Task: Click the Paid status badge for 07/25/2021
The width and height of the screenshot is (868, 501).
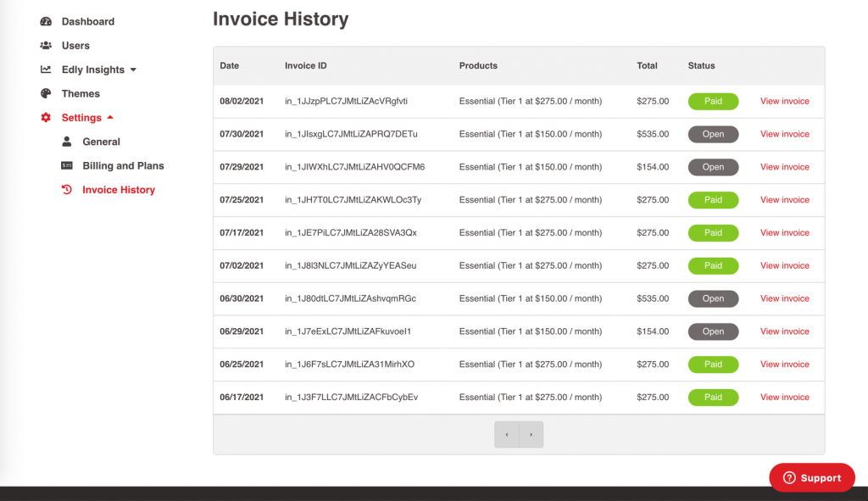Action: pyautogui.click(x=713, y=200)
